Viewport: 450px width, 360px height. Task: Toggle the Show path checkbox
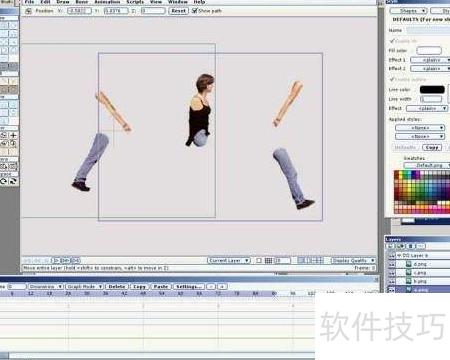tap(194, 11)
